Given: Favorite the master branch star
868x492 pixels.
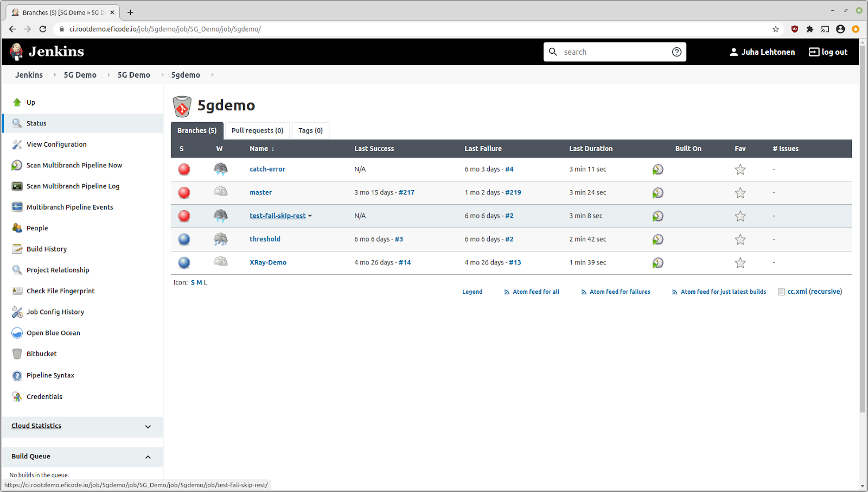Looking at the screenshot, I should 740,193.
